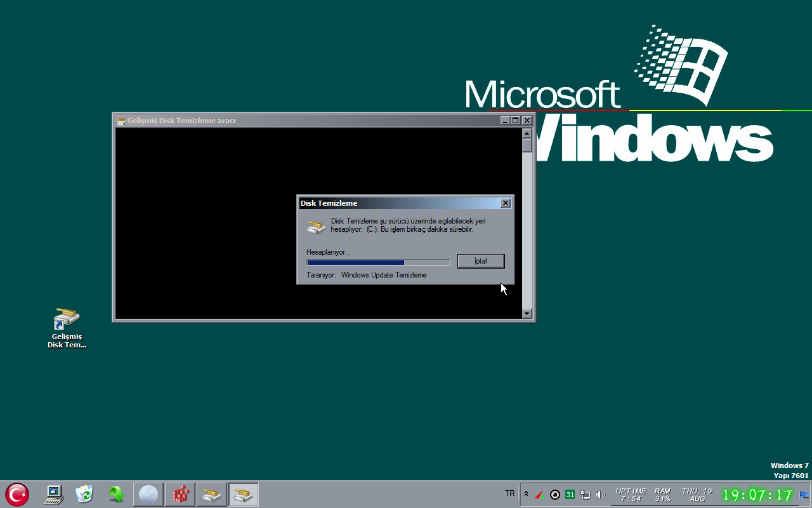Click the console window scrollbar thumb
Viewport: 812px width, 508px height.
tap(527, 145)
